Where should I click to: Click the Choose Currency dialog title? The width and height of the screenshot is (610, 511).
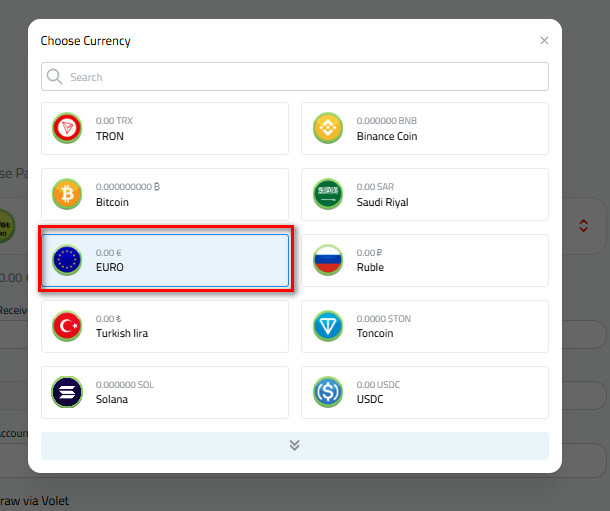[86, 41]
